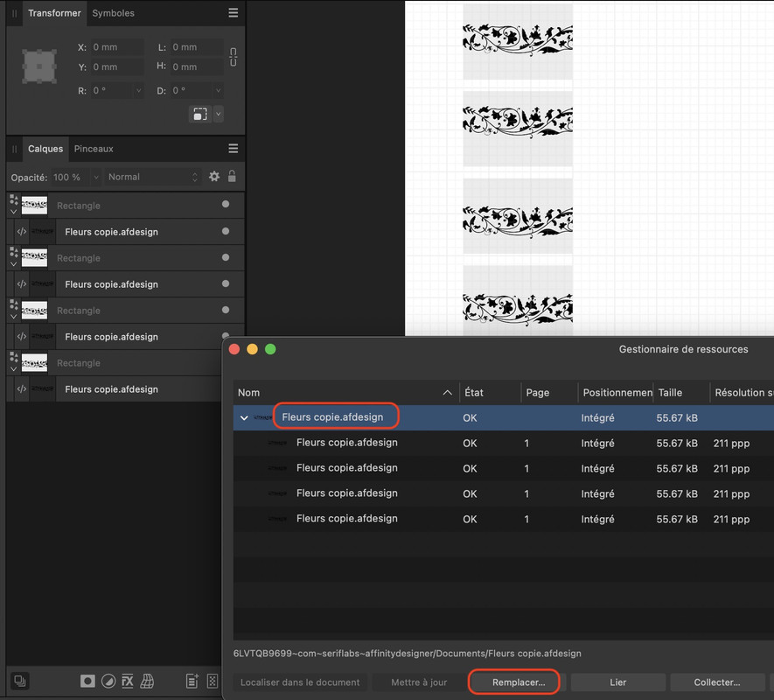The height and width of the screenshot is (700, 774).
Task: Add a mask layer via mask icon
Action: [x=87, y=682]
